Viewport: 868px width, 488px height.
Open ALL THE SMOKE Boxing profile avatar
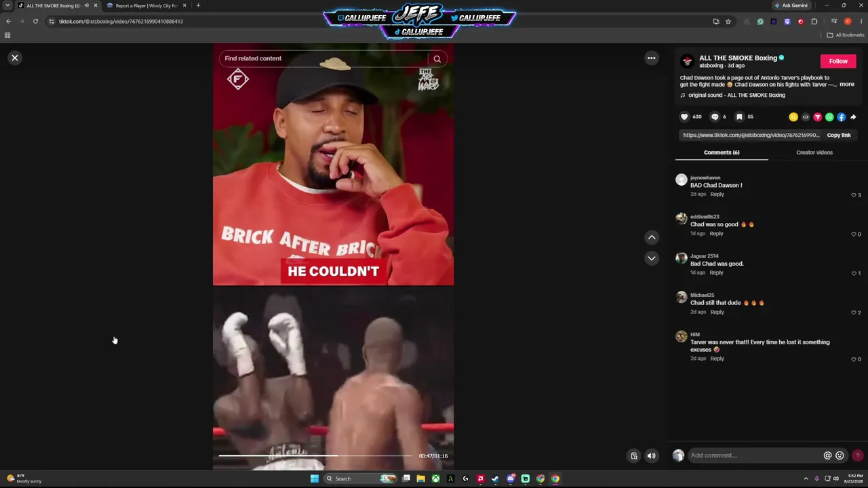tap(688, 61)
